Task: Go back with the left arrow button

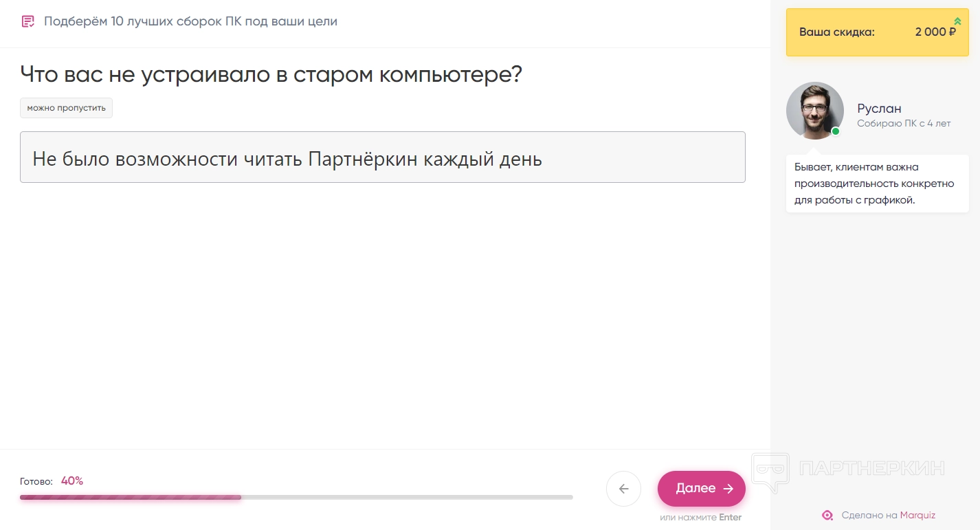Action: click(x=623, y=489)
